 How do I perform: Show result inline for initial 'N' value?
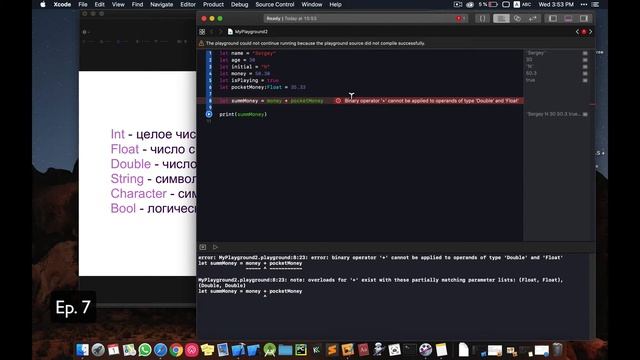pyautogui.click(x=585, y=67)
